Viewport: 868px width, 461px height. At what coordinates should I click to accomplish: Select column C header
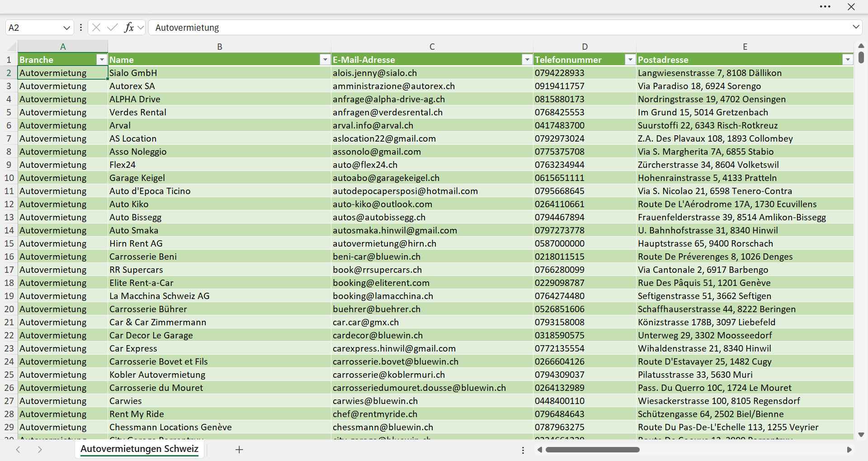[432, 47]
